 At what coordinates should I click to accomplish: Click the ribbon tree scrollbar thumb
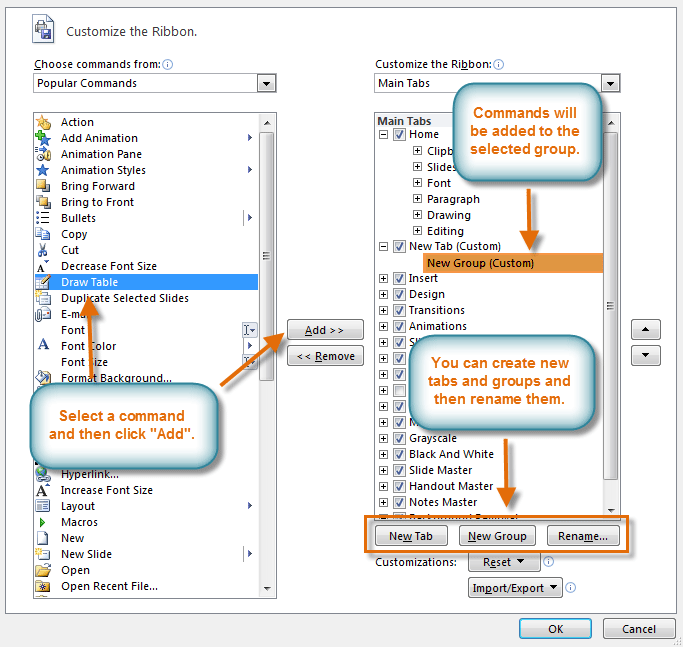[611, 306]
